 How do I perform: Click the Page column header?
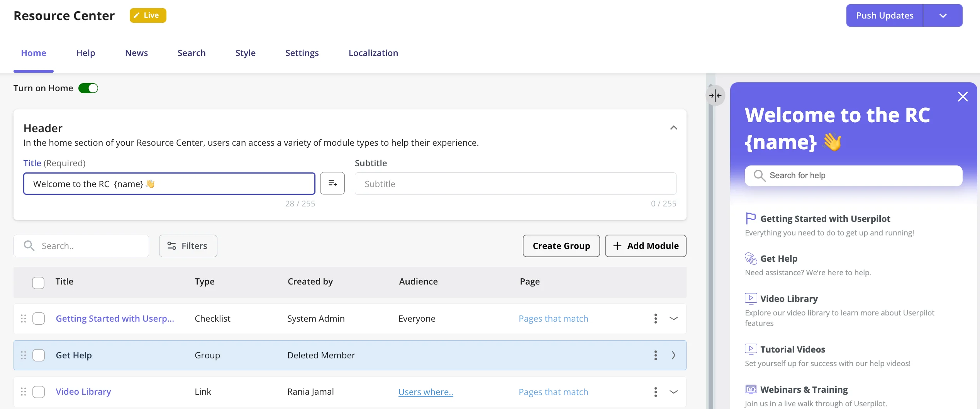(530, 282)
